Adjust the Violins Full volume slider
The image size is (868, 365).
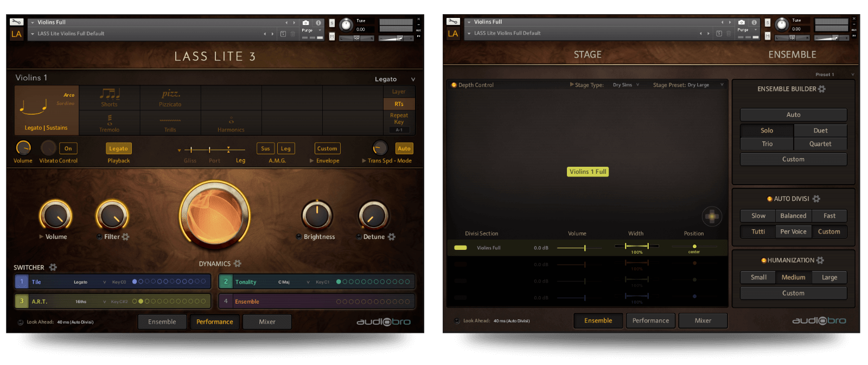coord(584,248)
